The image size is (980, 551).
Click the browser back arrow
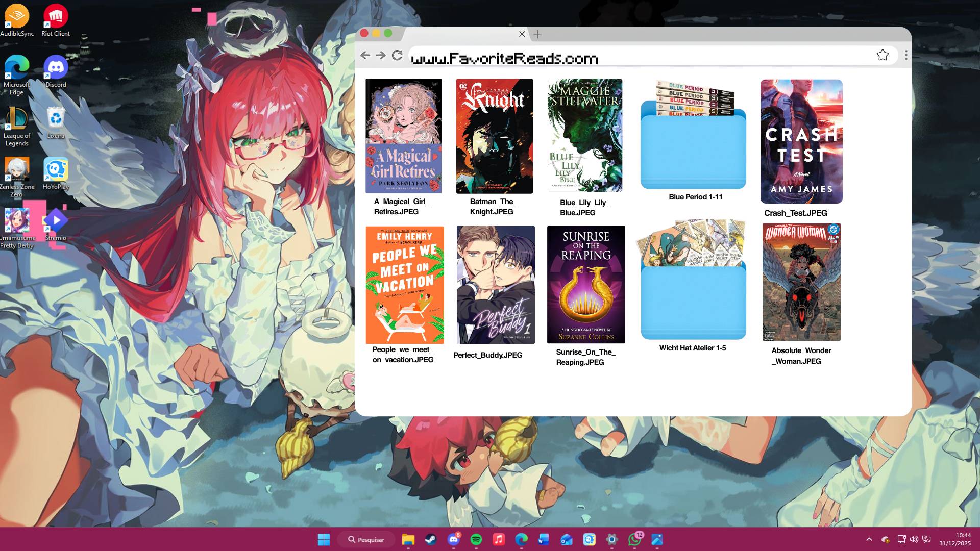coord(365,55)
